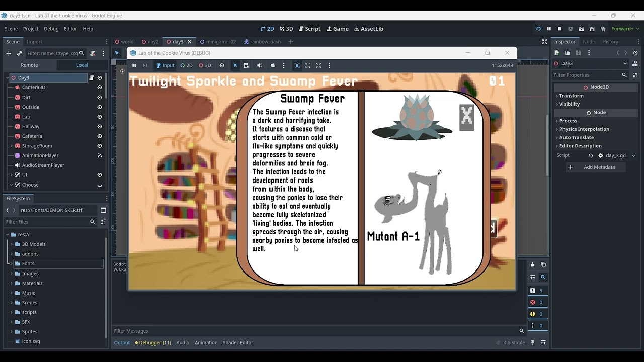The width and height of the screenshot is (644, 362).
Task: Hide the Hallway node
Action: pyautogui.click(x=100, y=127)
